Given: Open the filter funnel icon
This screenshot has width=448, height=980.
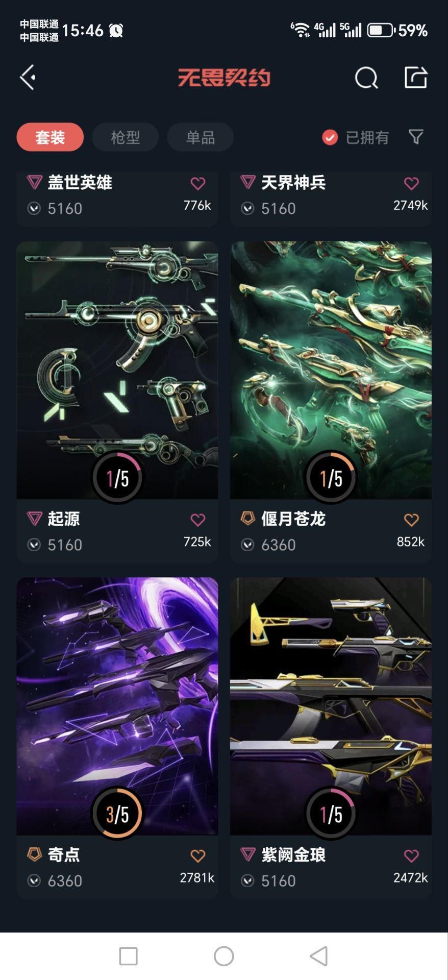Looking at the screenshot, I should point(416,137).
